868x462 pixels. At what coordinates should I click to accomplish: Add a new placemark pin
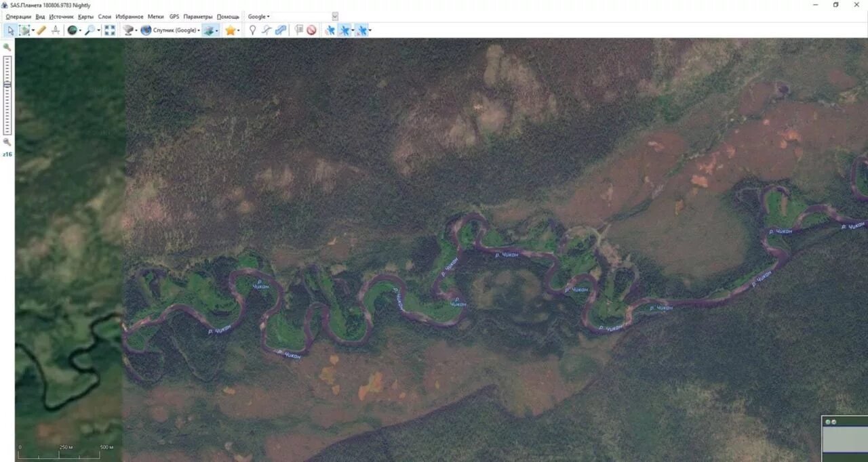pos(252,30)
